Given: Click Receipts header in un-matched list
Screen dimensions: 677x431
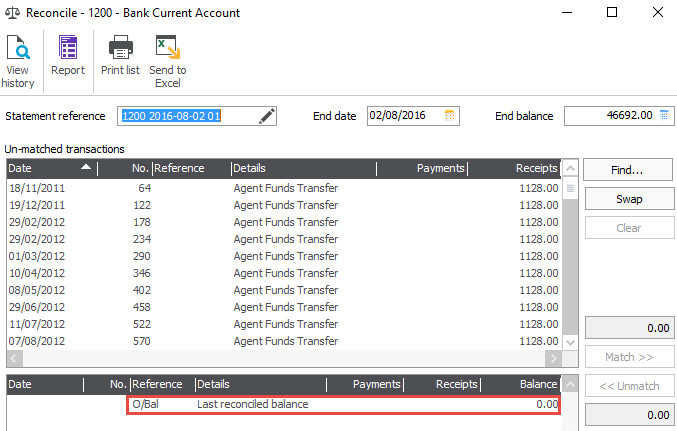Looking at the screenshot, I should [x=514, y=168].
